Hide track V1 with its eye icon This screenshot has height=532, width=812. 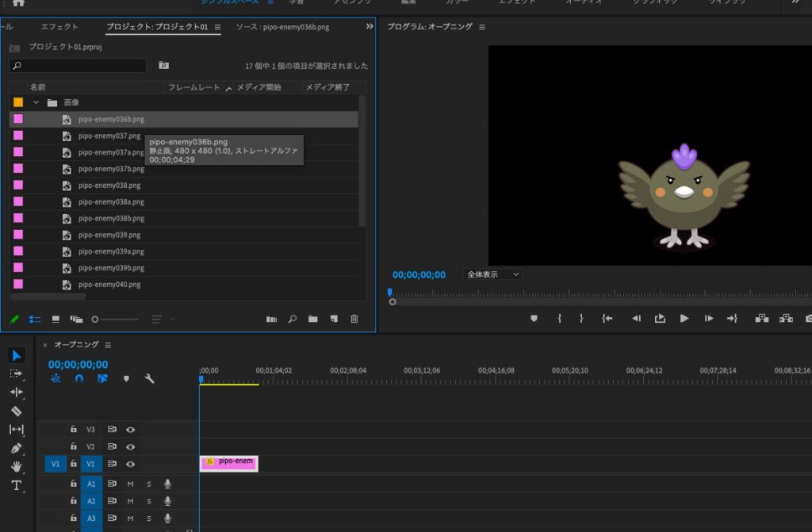tap(130, 464)
